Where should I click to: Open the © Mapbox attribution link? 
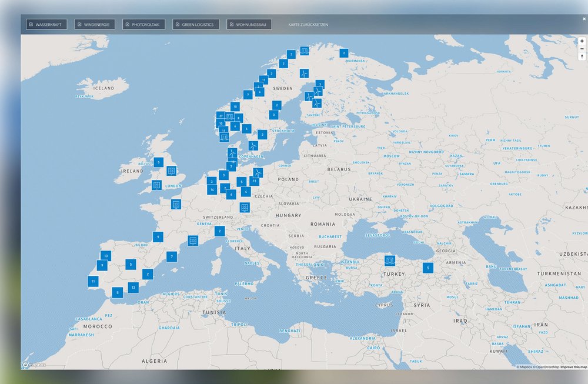click(x=524, y=367)
